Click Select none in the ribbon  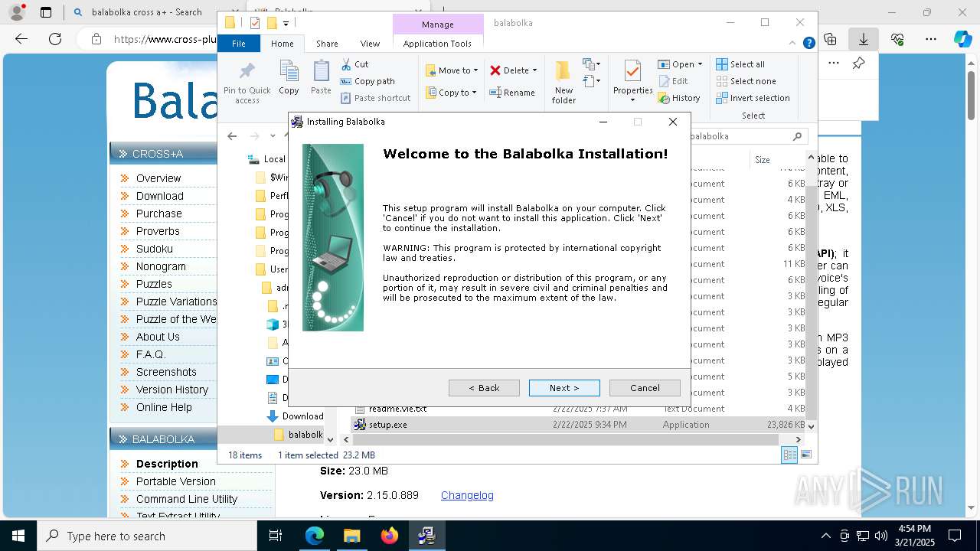[746, 81]
